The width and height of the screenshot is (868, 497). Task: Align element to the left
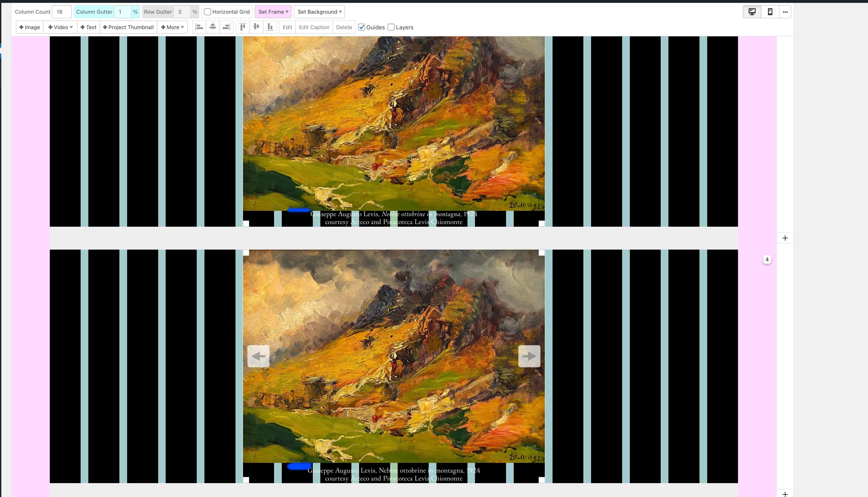pos(199,27)
